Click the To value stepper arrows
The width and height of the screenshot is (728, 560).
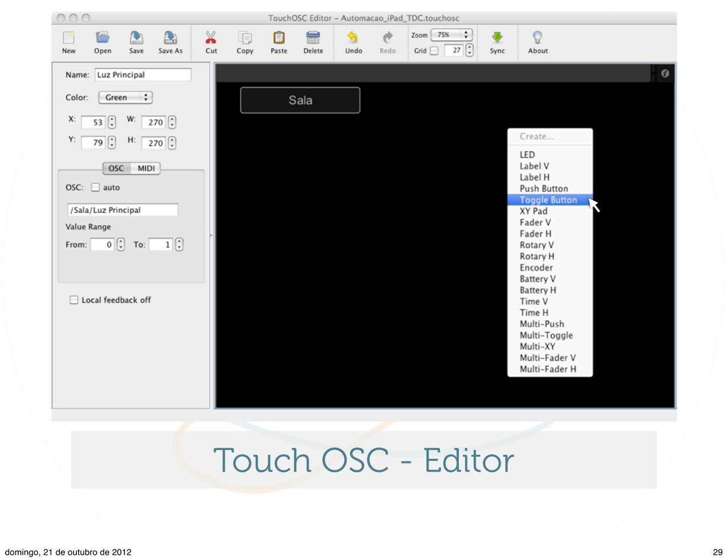click(x=179, y=245)
